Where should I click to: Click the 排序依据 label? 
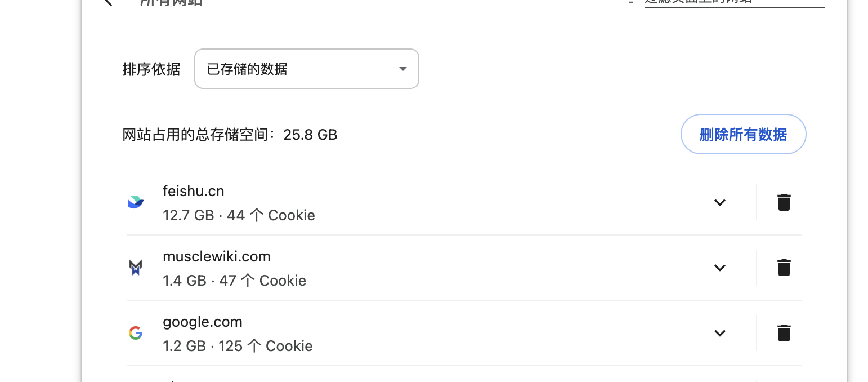click(151, 69)
